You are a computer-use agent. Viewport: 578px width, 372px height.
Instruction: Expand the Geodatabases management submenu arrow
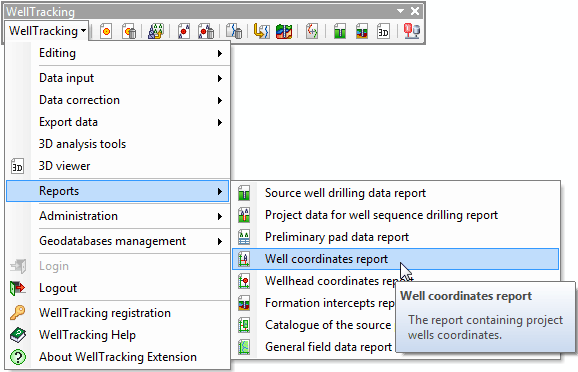tap(220, 241)
